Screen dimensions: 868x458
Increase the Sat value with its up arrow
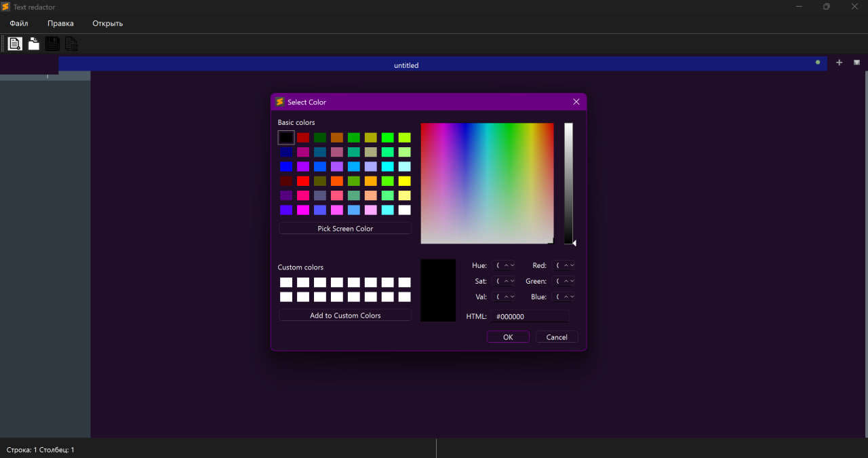point(506,281)
